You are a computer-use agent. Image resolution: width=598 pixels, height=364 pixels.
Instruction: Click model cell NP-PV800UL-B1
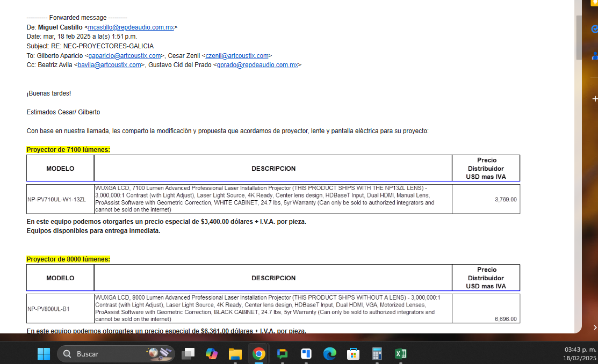coord(60,309)
